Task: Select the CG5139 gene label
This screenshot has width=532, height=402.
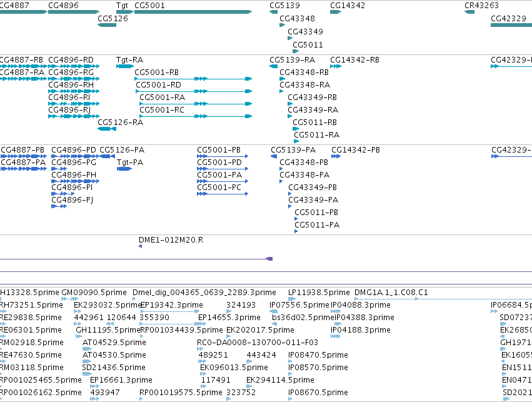Action: point(284,6)
